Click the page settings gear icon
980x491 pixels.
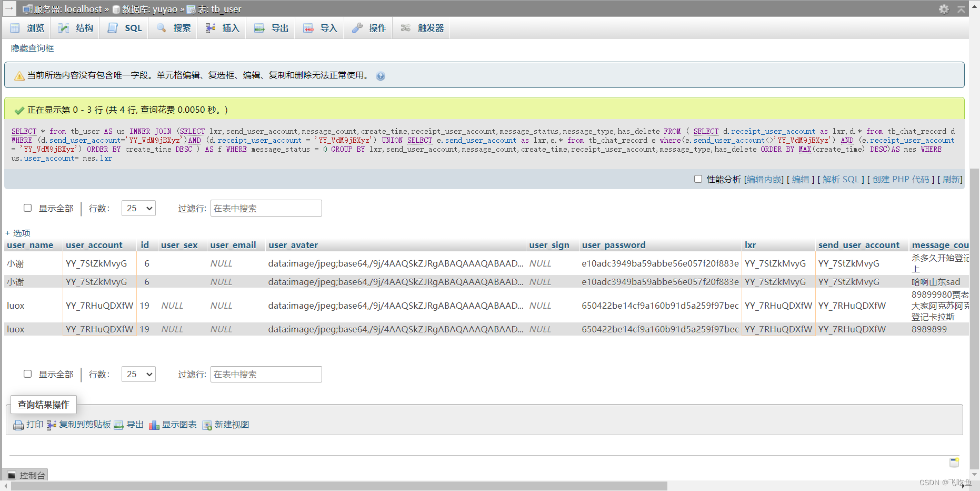[x=944, y=9]
